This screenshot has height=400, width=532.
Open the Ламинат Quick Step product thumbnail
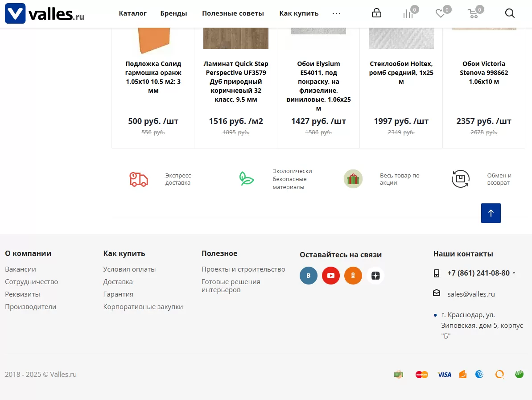(235, 38)
